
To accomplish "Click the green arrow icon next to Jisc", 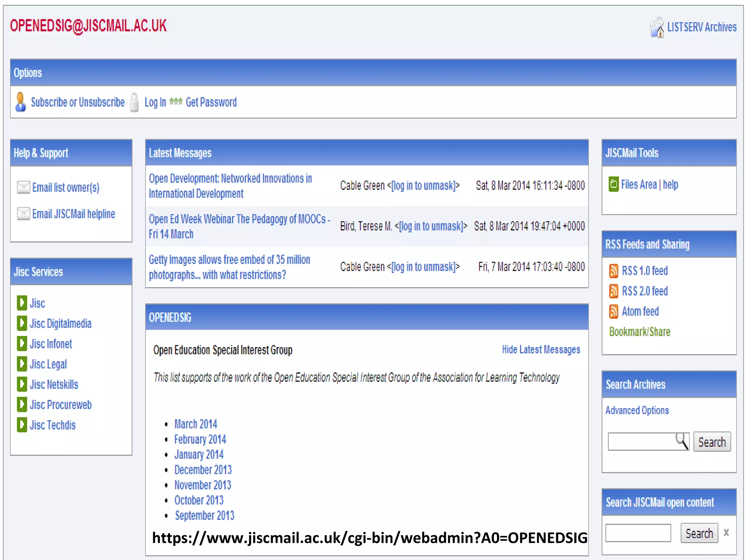I will (x=22, y=303).
